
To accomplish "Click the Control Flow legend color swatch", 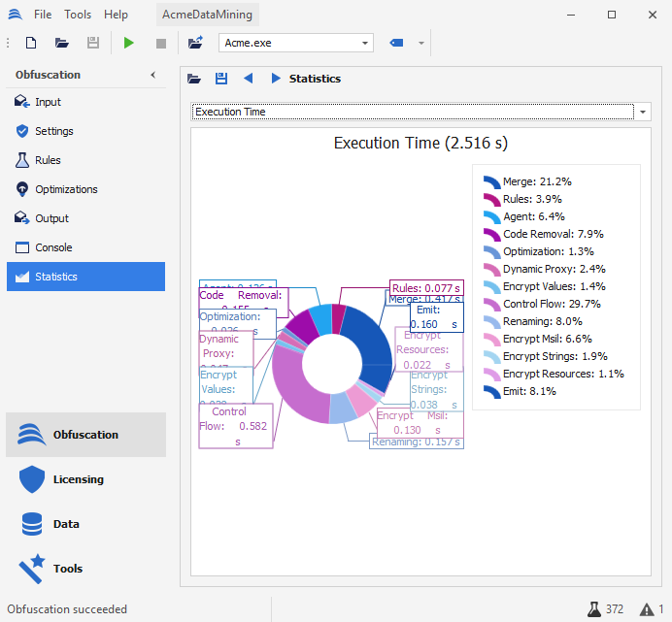I will pyautogui.click(x=491, y=304).
